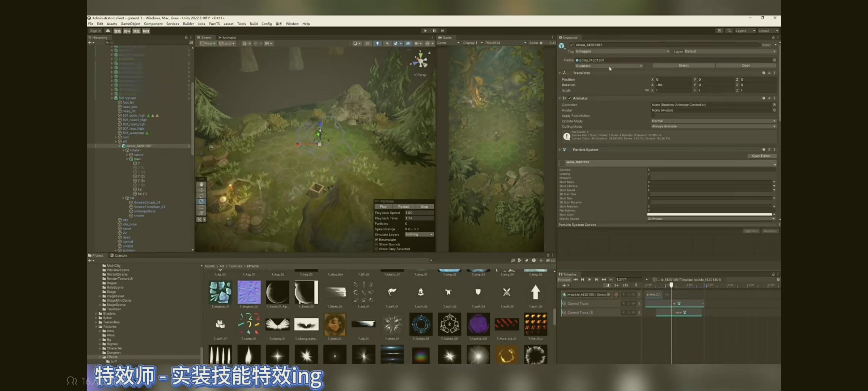
Task: Select the sickle_f4201301 hierarchy item
Action: (139, 146)
